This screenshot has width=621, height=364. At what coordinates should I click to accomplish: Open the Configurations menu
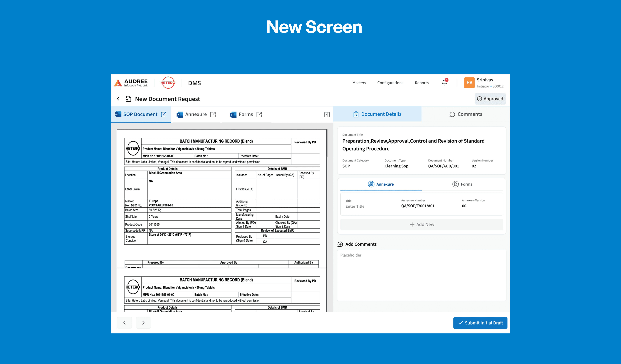[390, 83]
